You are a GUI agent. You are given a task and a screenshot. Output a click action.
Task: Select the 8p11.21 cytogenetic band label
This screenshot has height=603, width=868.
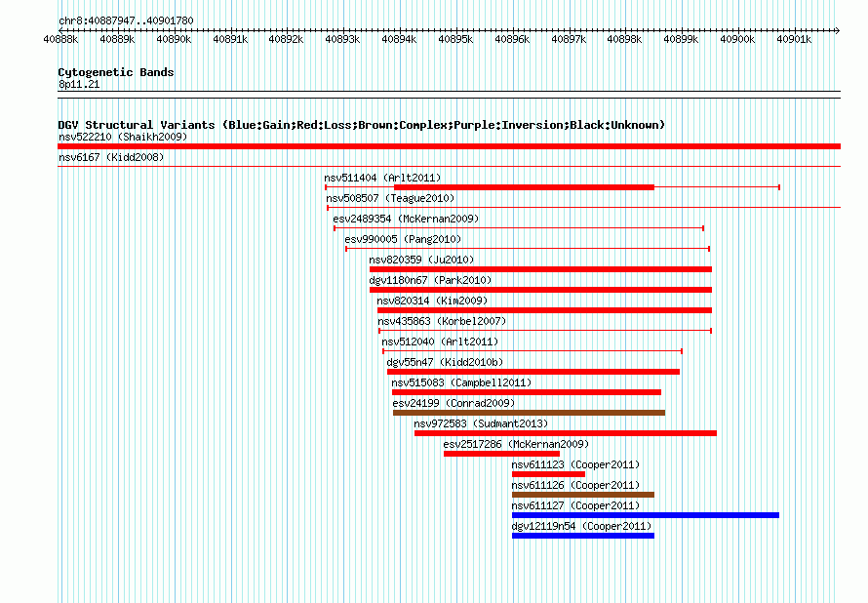point(79,84)
